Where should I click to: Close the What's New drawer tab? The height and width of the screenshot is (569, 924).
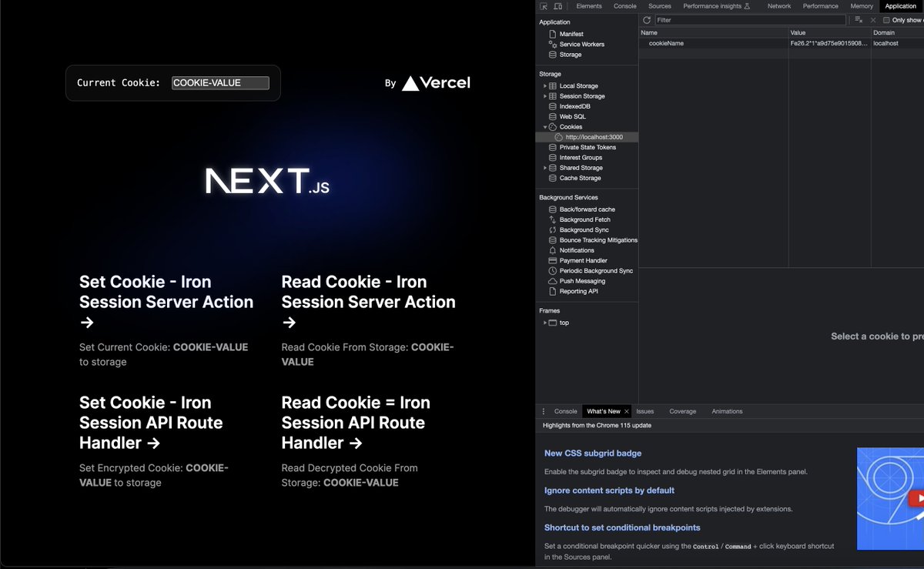(627, 411)
